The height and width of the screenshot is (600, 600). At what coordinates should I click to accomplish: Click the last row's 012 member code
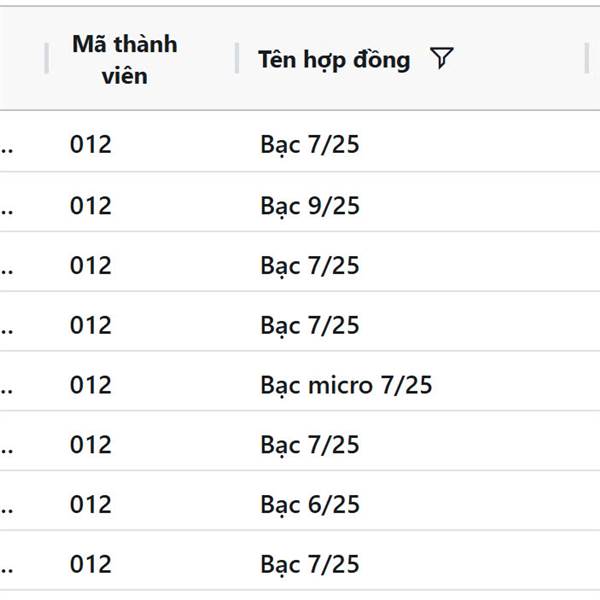(x=91, y=564)
